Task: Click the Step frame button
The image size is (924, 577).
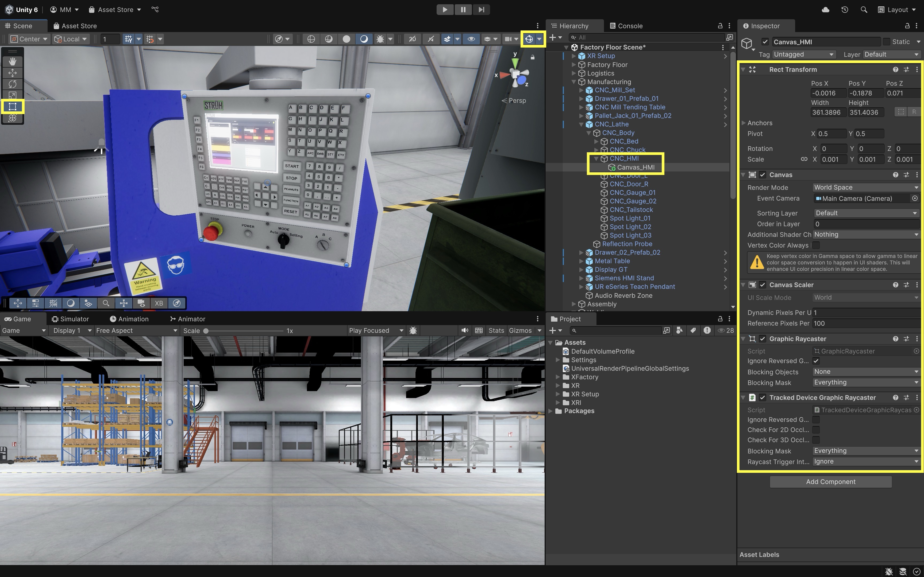Action: point(481,10)
